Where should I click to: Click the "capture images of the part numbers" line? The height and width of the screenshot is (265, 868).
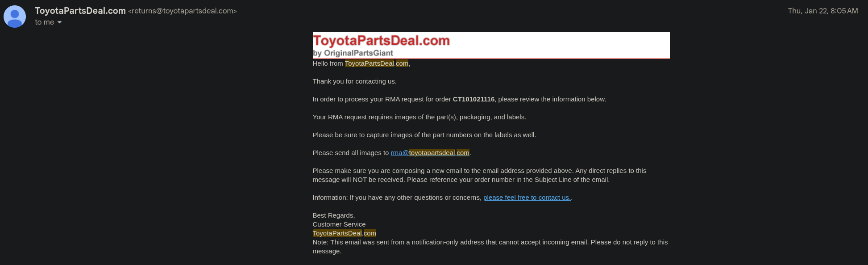click(x=424, y=135)
